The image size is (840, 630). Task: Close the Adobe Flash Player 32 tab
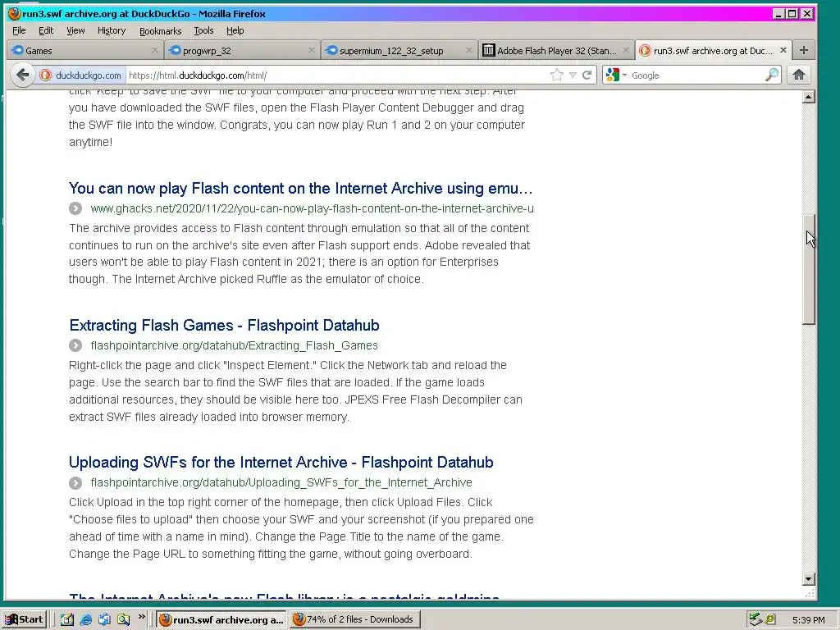coord(626,50)
